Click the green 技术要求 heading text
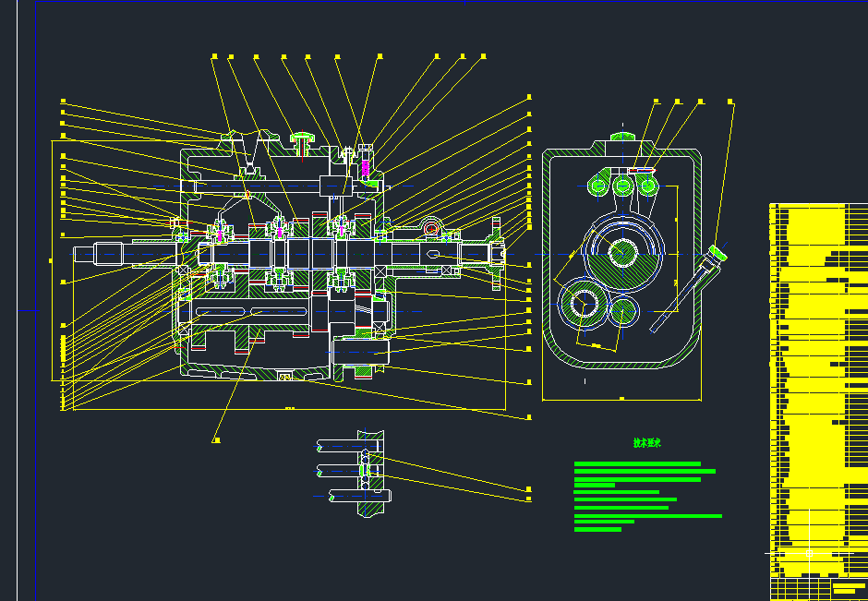 tap(646, 443)
